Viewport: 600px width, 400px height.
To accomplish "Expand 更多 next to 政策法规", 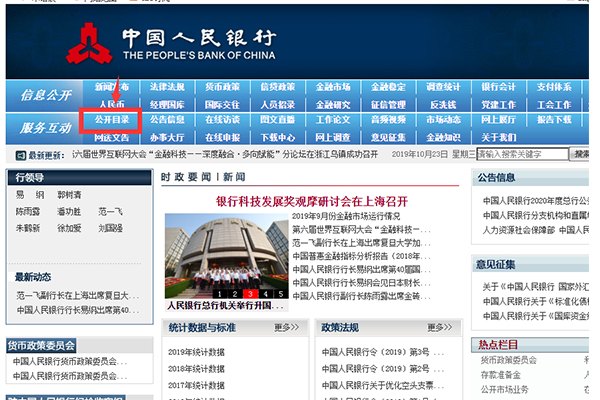I will point(440,327).
